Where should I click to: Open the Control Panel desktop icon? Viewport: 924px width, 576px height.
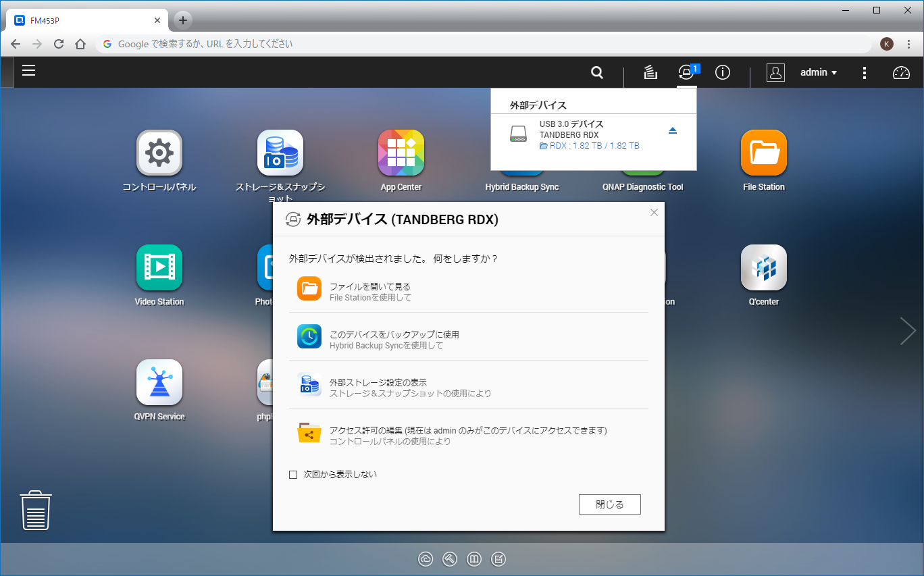(x=159, y=153)
